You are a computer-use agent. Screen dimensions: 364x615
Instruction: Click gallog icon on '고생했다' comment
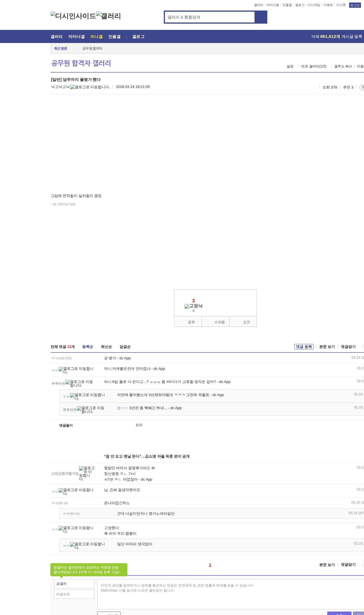[76, 530]
